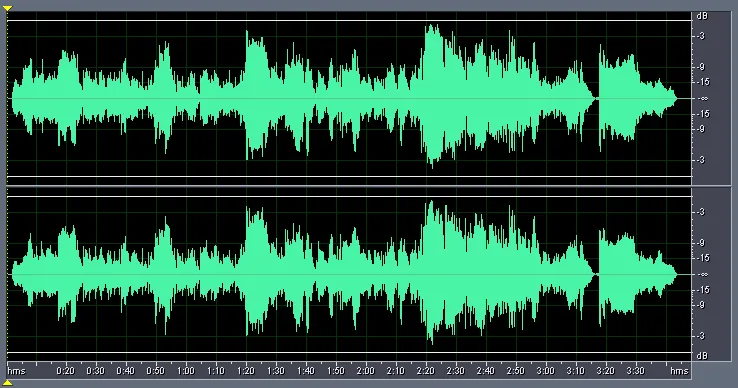Click the 2:30 label on the ruler
The image size is (738, 388).
(456, 371)
